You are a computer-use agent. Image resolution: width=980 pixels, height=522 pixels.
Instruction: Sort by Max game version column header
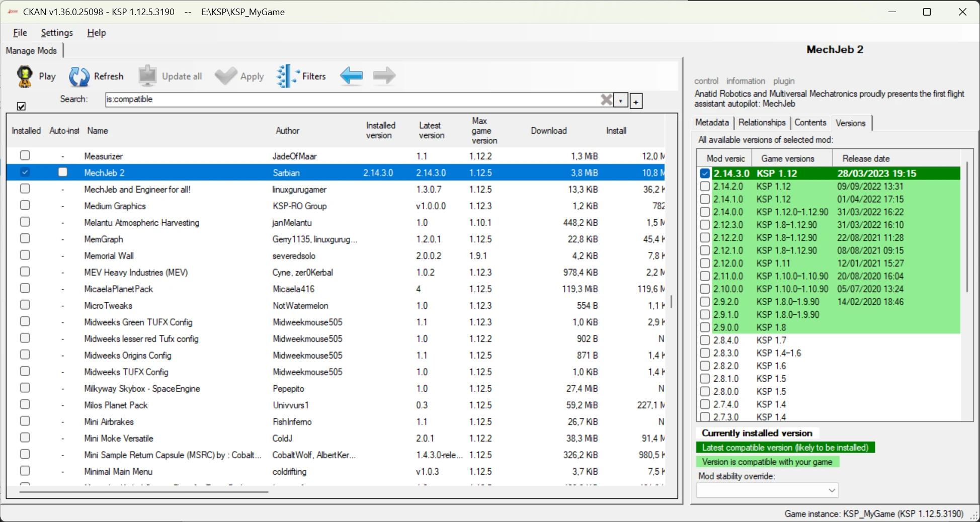click(484, 131)
